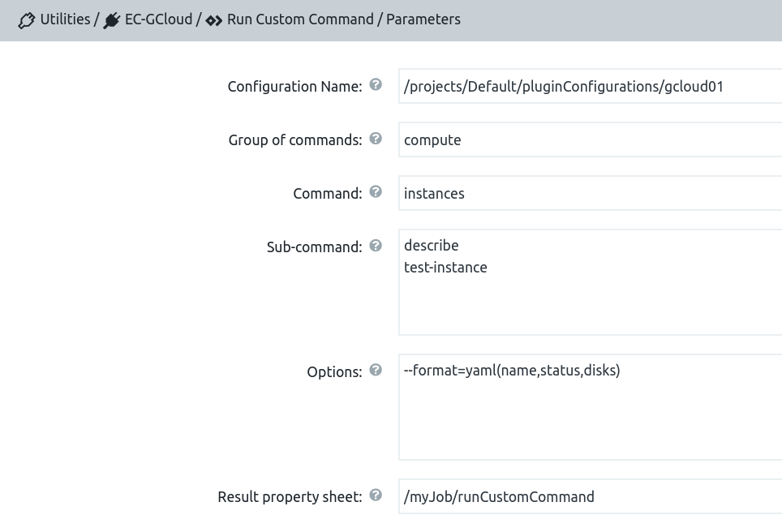This screenshot has height=532, width=782.
Task: Open help for Sub-command field
Action: click(x=376, y=246)
